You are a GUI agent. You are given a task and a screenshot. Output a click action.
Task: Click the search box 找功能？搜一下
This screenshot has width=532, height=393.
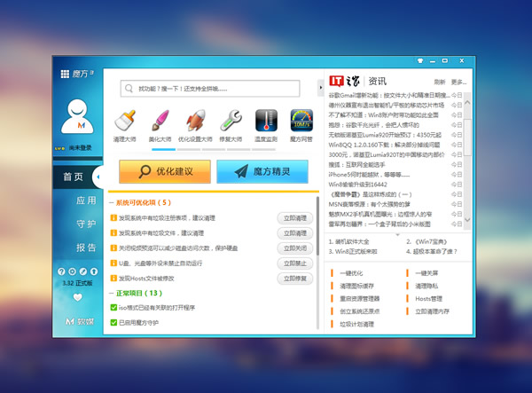[x=210, y=89]
